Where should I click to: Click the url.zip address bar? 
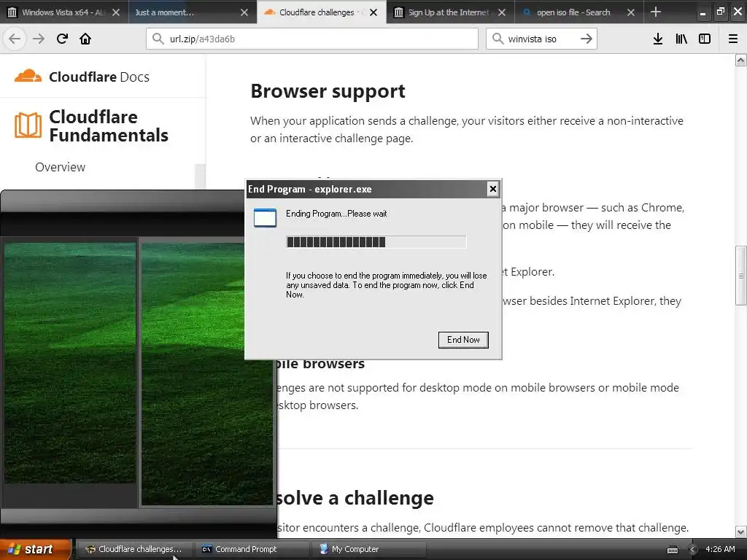(x=312, y=39)
